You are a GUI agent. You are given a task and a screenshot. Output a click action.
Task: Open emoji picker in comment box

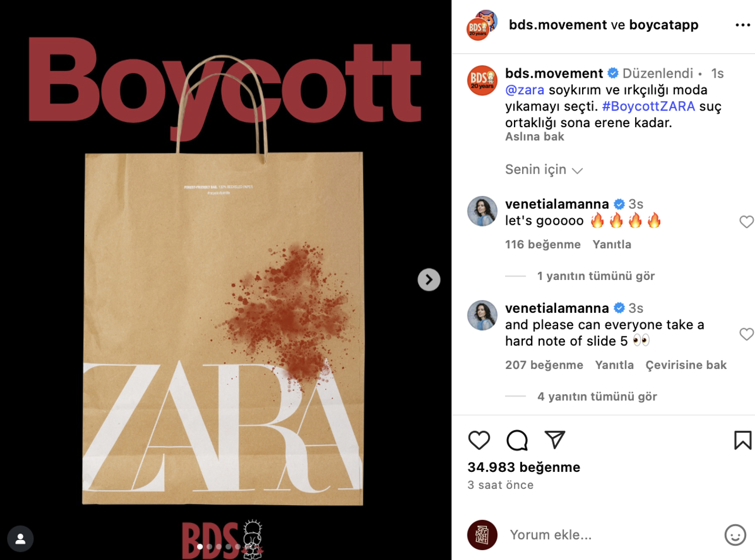click(735, 535)
